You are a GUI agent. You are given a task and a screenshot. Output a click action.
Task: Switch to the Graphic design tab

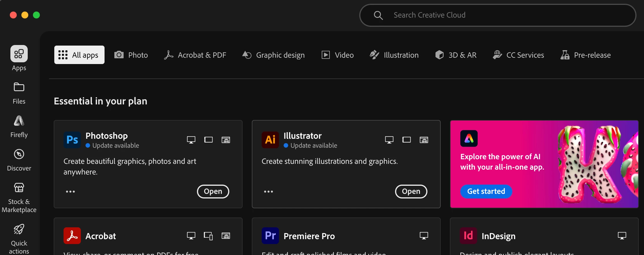click(x=273, y=55)
